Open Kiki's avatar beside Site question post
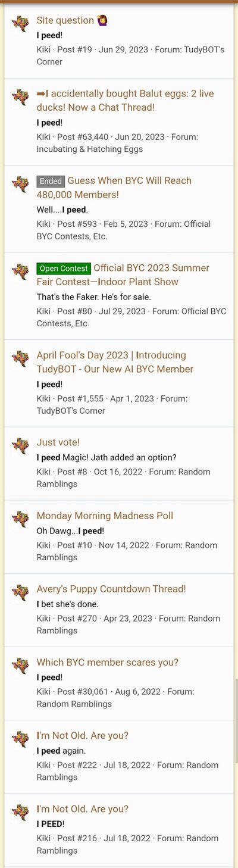Screen dimensions: 238x868 pos(20,24)
